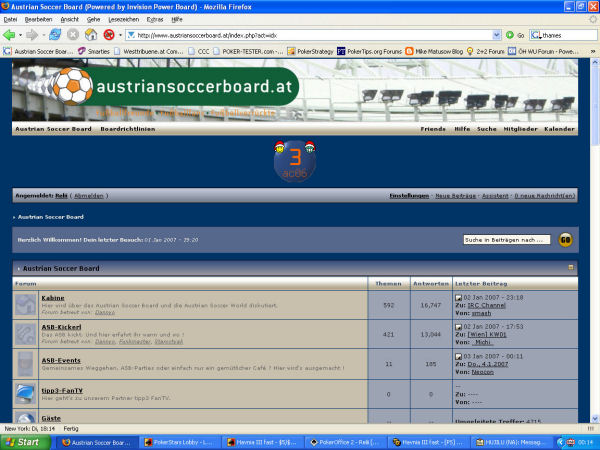600x450 pixels.
Task: Click the Suche link in board navigation
Action: [x=486, y=129]
